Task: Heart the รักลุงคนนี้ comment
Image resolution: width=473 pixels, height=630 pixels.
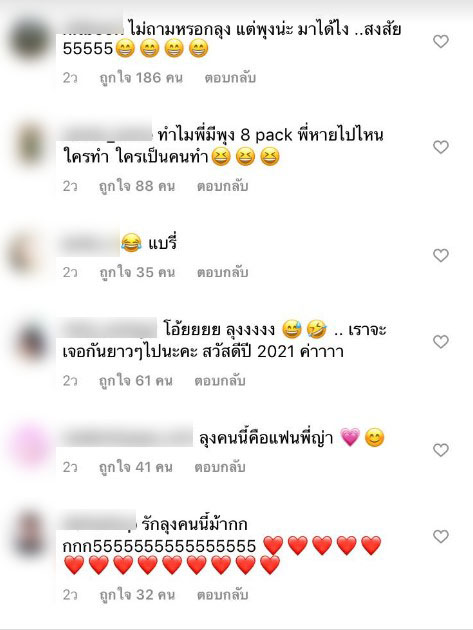Action: pyautogui.click(x=440, y=536)
